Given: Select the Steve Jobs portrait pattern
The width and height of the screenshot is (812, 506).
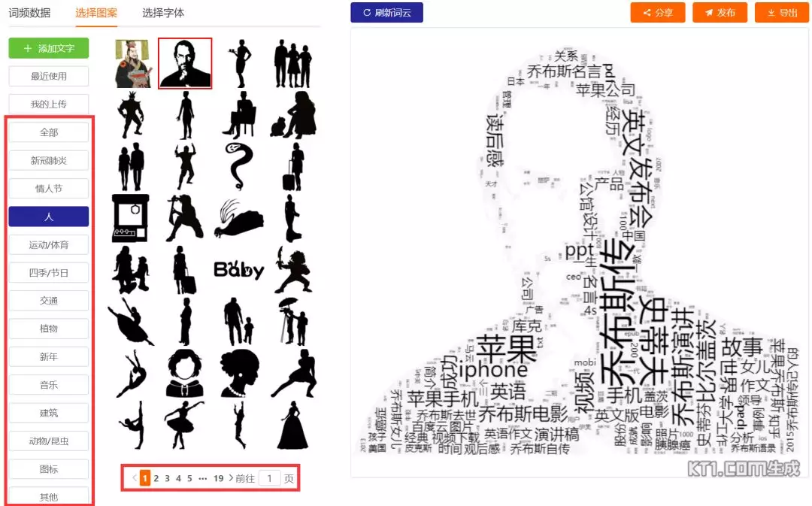Looking at the screenshot, I should tap(185, 63).
